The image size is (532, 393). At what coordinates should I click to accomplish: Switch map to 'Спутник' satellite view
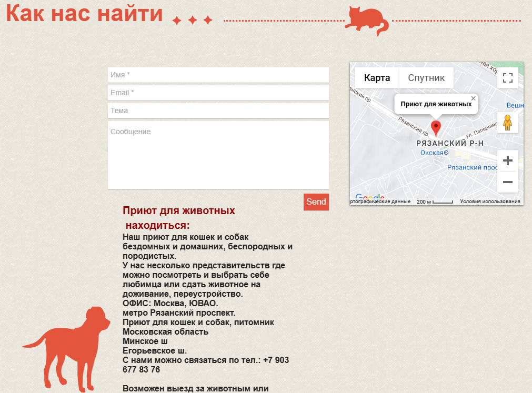tap(426, 78)
